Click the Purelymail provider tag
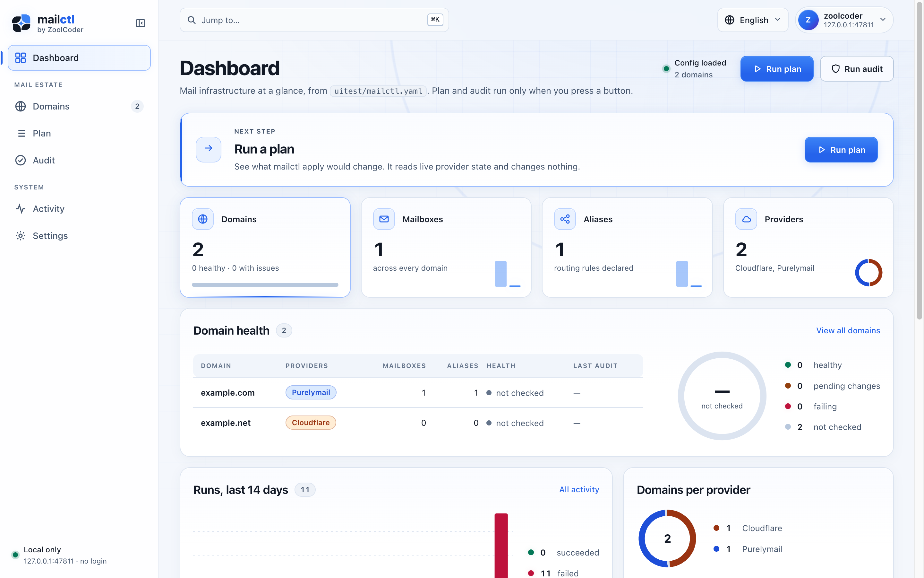924x578 pixels. pyautogui.click(x=311, y=392)
